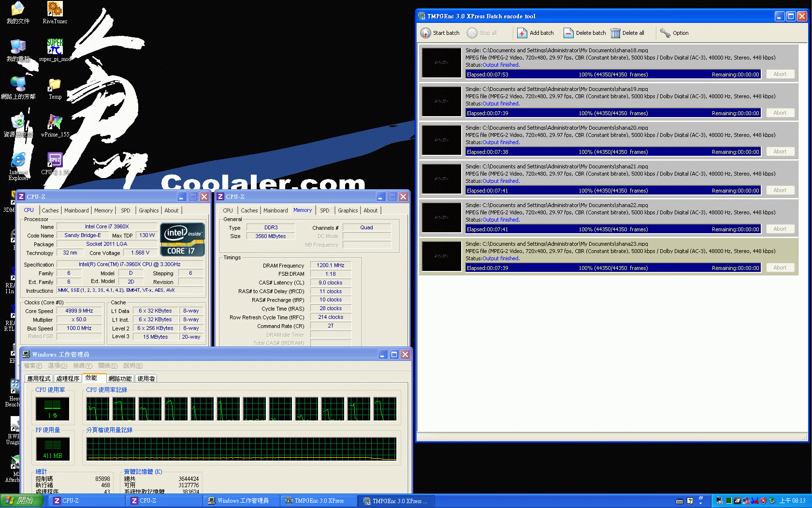Click Add batch button
The width and height of the screenshot is (812, 508).
click(536, 33)
